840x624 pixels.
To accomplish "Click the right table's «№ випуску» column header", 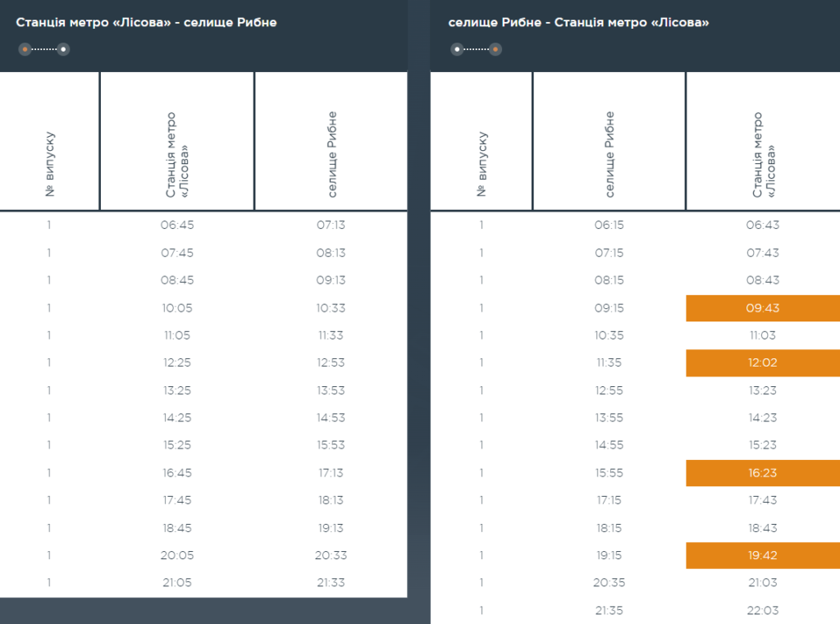I will tap(482, 164).
